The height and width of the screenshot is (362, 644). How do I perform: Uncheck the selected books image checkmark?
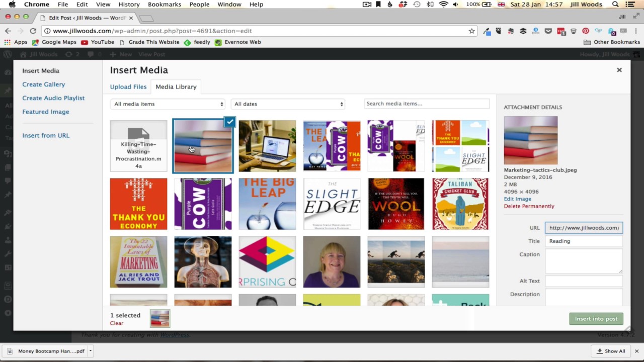coord(230,122)
